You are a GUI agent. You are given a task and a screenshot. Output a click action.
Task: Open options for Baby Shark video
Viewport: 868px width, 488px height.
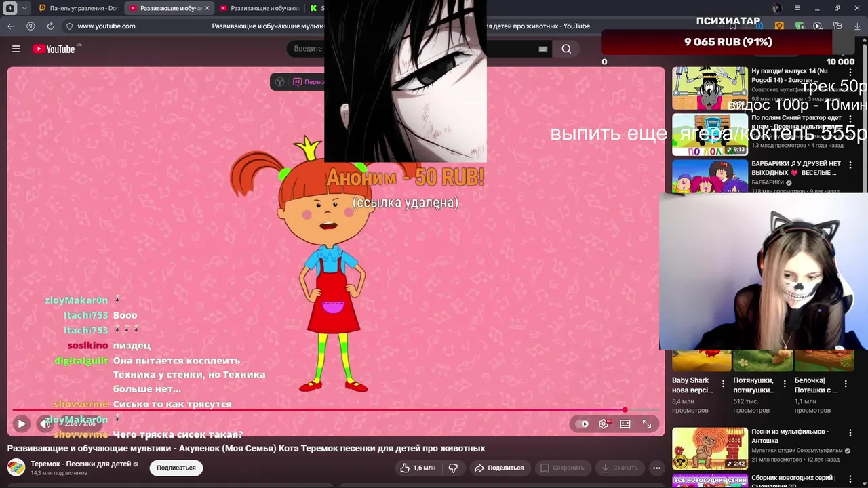coord(723,384)
